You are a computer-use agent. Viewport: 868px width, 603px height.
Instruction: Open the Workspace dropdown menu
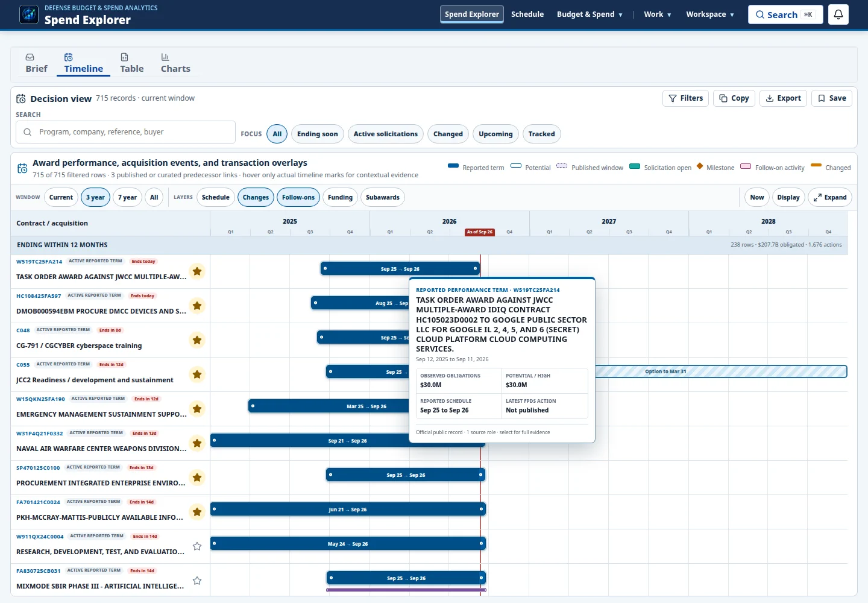point(710,14)
